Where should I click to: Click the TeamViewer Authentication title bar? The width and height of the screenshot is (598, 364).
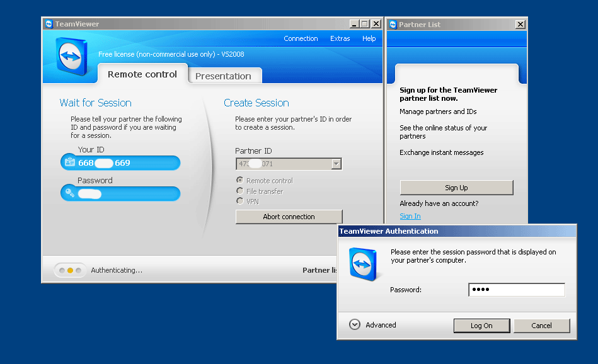(457, 231)
